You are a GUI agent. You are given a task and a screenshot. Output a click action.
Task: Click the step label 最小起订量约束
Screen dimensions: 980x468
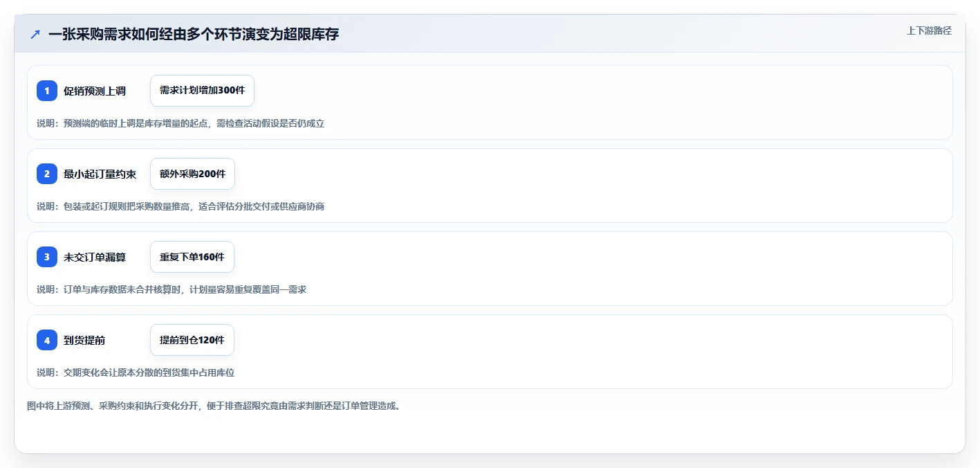(100, 174)
